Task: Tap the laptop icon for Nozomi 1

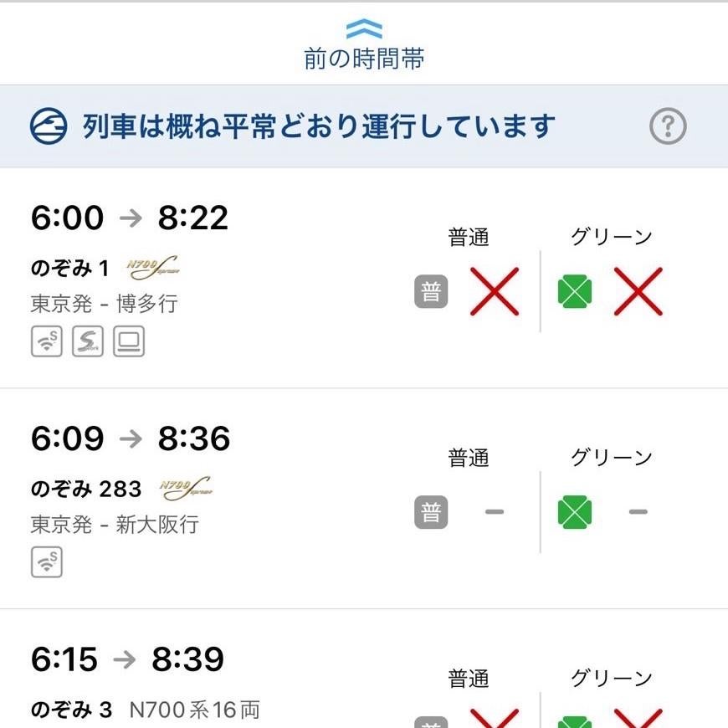Action: click(x=129, y=341)
